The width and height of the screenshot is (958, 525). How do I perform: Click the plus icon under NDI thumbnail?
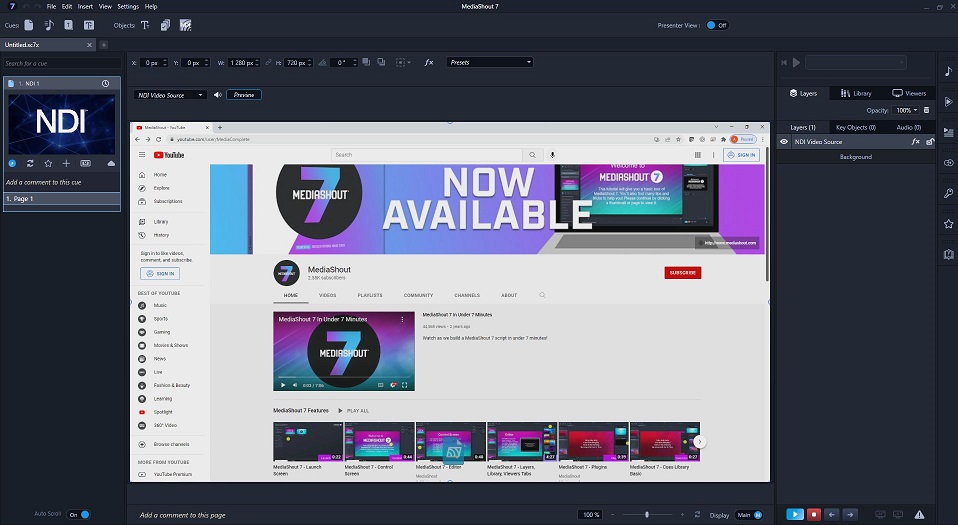point(66,163)
